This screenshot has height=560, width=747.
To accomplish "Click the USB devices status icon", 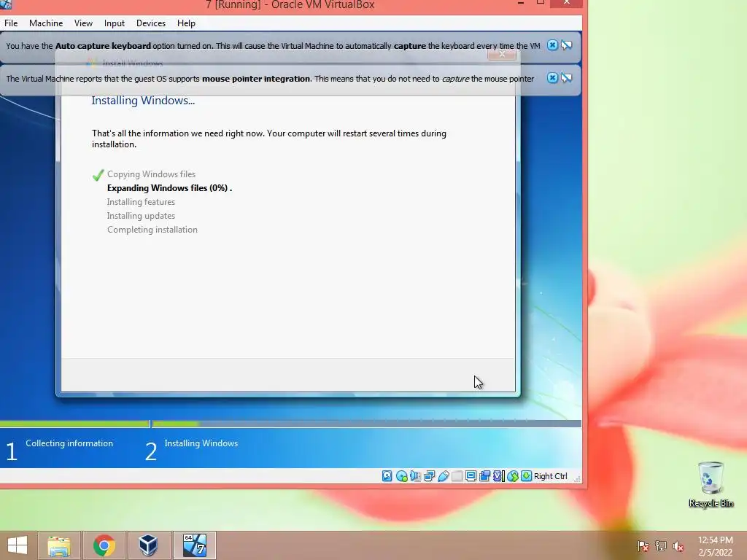I will [443, 475].
